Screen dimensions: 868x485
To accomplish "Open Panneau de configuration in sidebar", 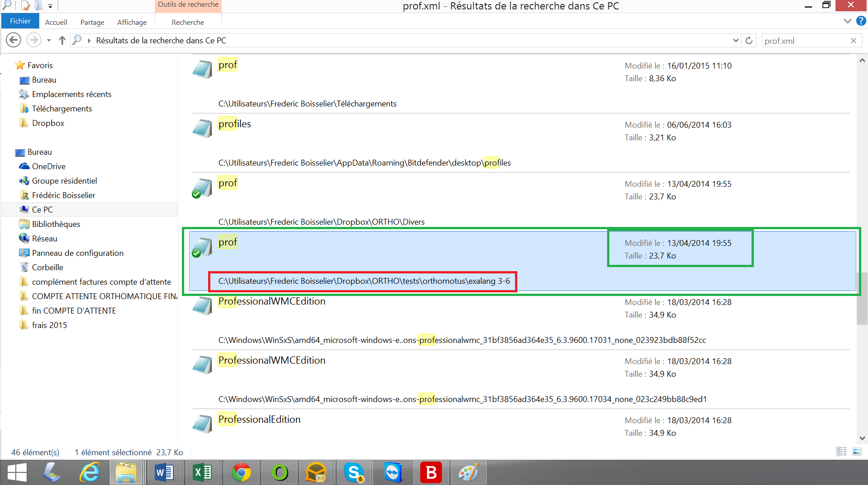I will click(x=78, y=253).
